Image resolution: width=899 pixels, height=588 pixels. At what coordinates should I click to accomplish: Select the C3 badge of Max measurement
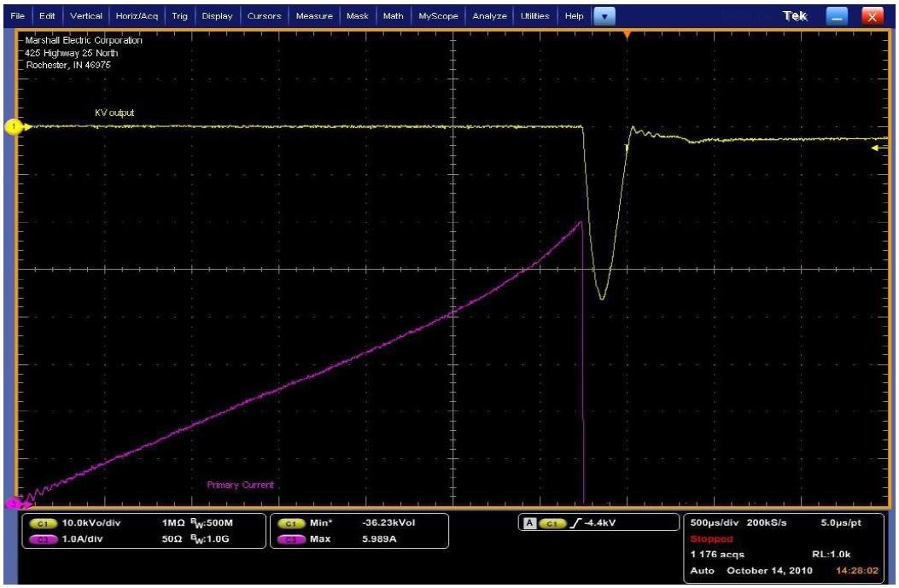[289, 539]
